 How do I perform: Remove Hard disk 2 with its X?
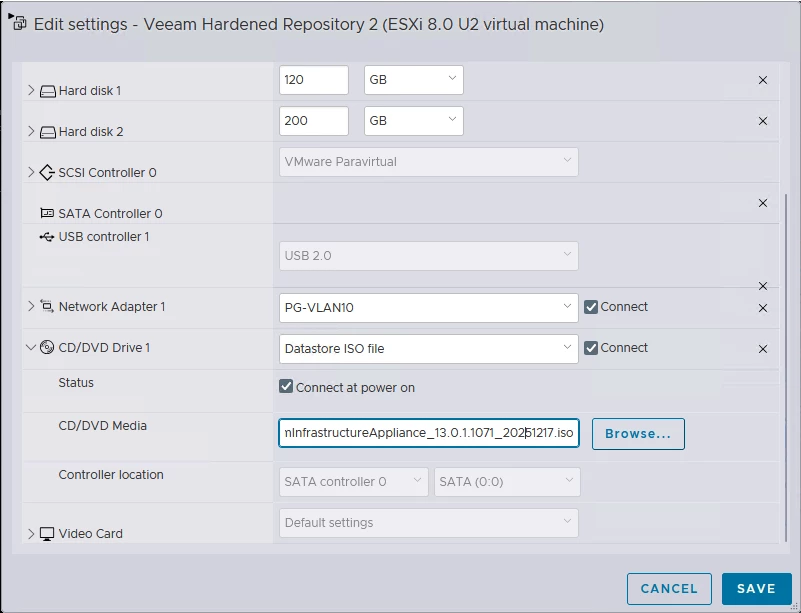(x=763, y=121)
